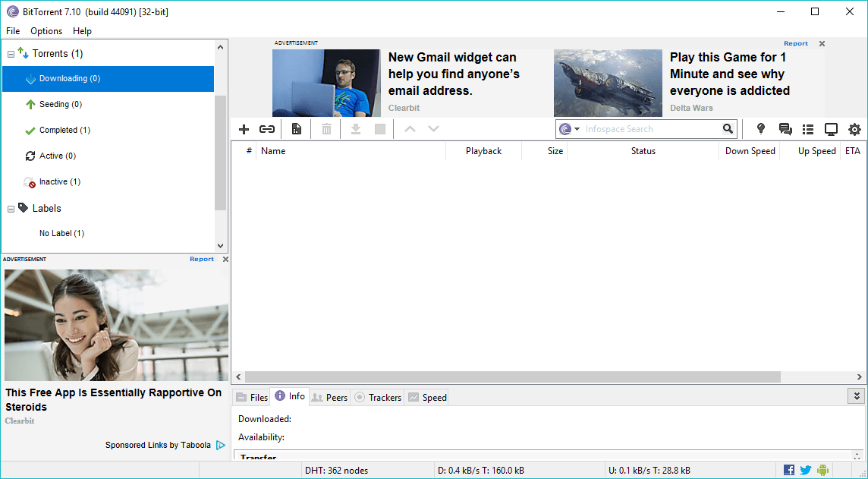Collapse the detail pane with double-chevron button
This screenshot has width=868, height=479.
click(x=857, y=396)
